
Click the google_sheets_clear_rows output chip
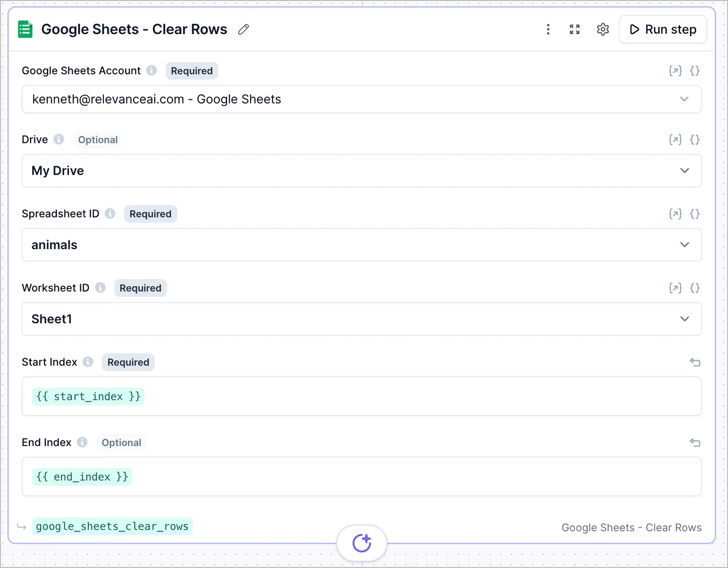click(x=112, y=526)
